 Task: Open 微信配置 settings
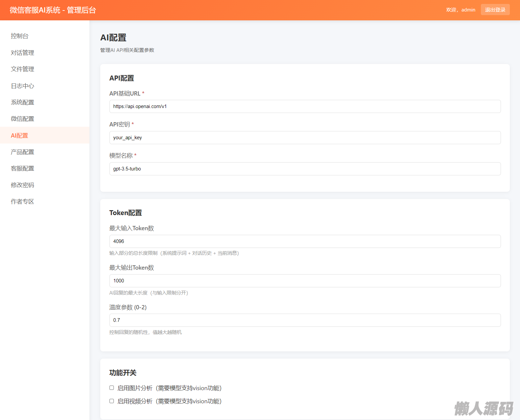pos(22,119)
